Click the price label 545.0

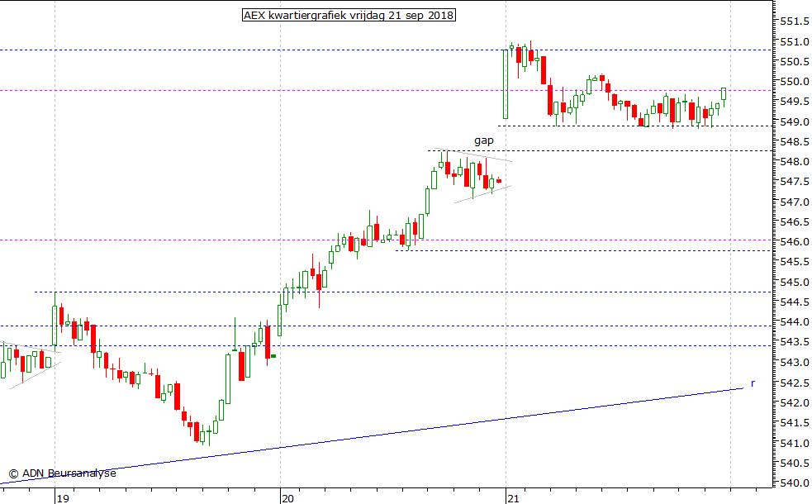[x=795, y=283]
